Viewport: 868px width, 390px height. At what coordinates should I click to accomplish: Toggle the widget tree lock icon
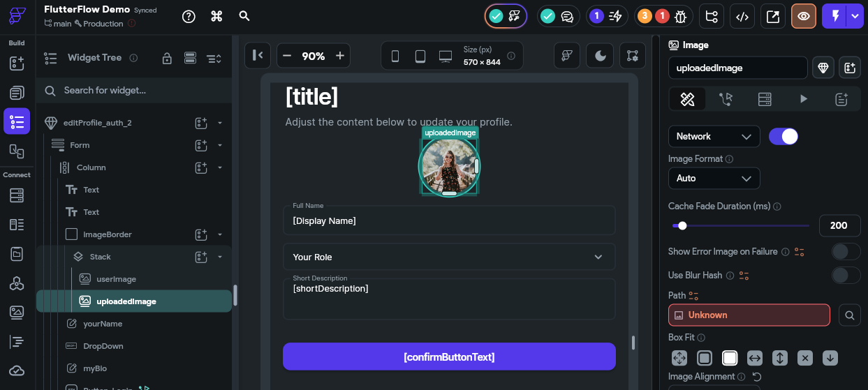tap(167, 58)
